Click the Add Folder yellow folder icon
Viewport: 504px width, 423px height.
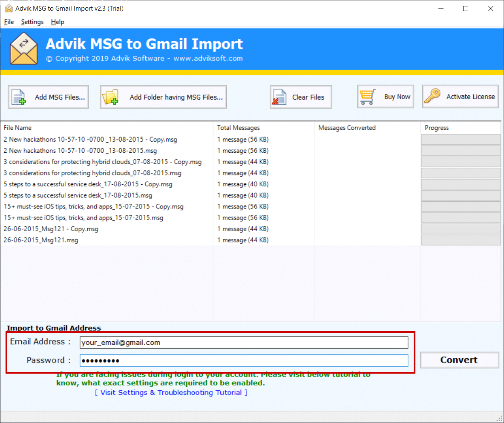pyautogui.click(x=111, y=97)
